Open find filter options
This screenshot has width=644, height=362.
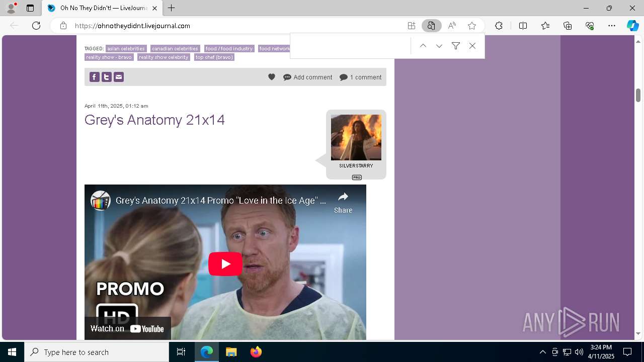(x=456, y=46)
